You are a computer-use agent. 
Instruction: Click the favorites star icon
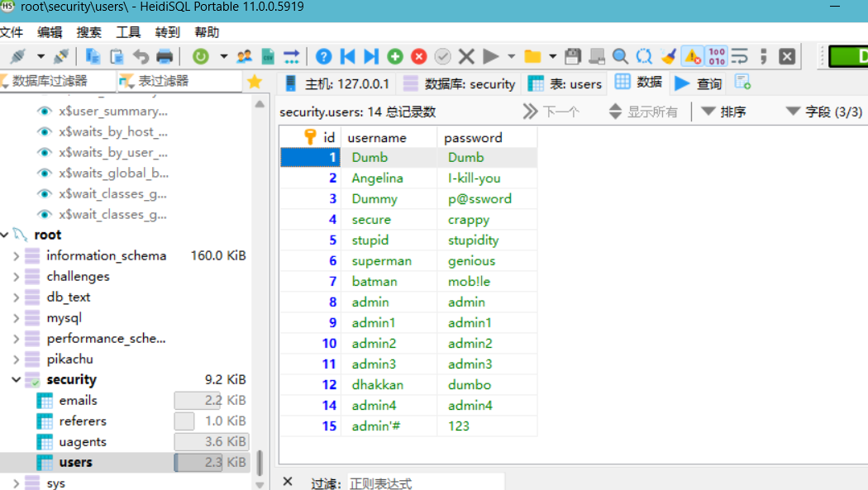255,82
